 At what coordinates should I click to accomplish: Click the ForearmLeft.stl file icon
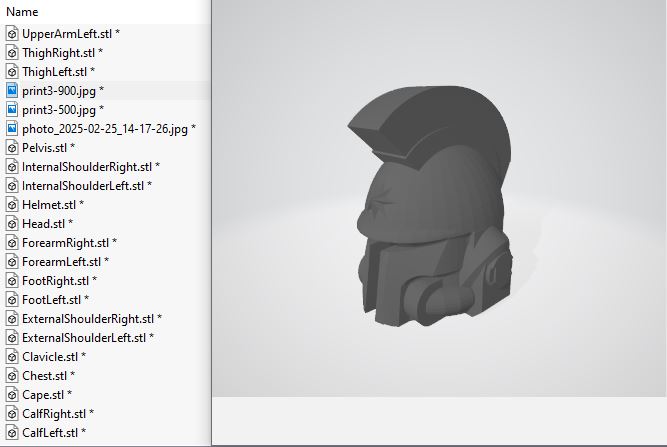point(12,262)
